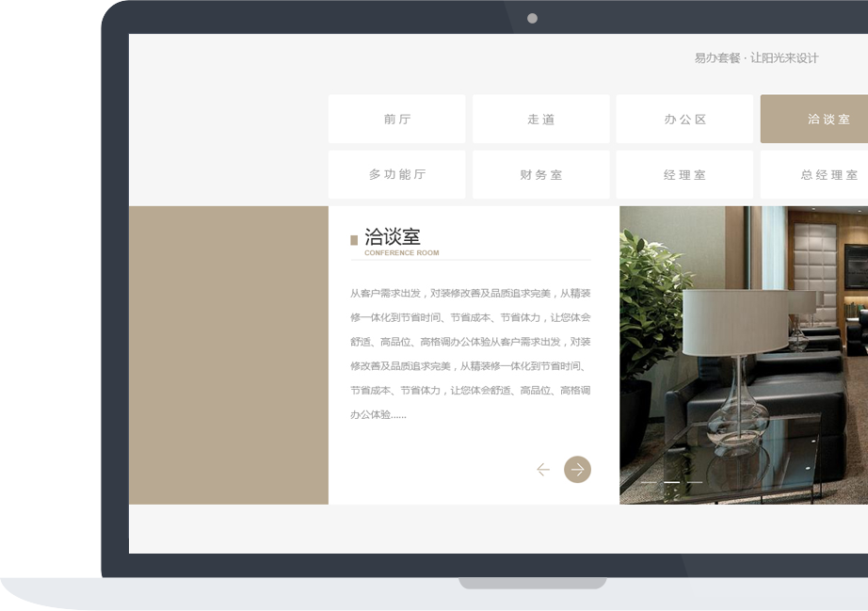Click the conference room photo thumbnail

coord(743,353)
